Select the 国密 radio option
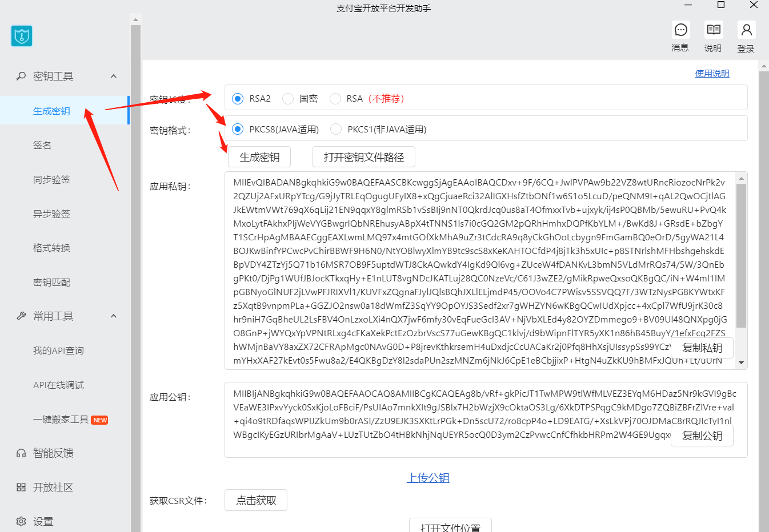769x532 pixels. click(x=288, y=99)
